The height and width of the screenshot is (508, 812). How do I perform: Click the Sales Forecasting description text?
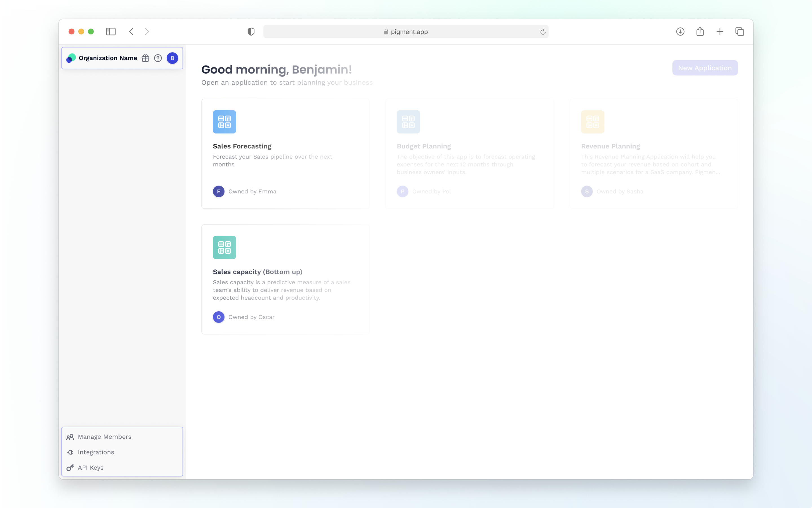click(272, 161)
